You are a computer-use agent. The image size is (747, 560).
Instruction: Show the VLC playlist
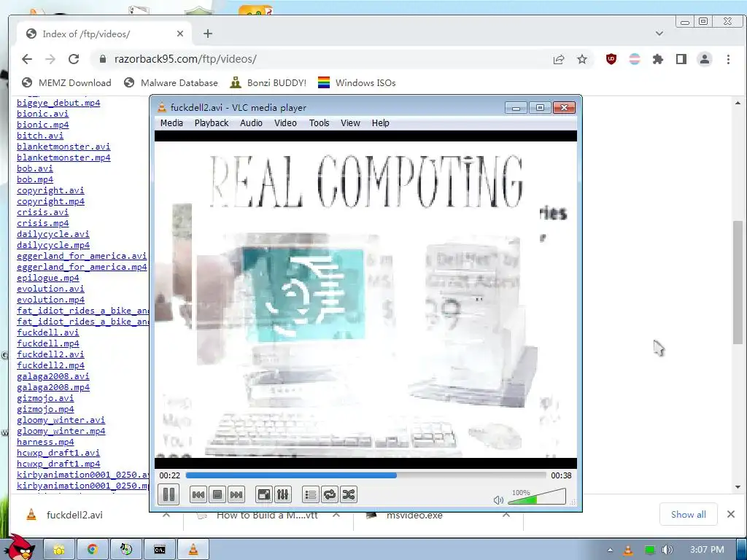(x=311, y=495)
